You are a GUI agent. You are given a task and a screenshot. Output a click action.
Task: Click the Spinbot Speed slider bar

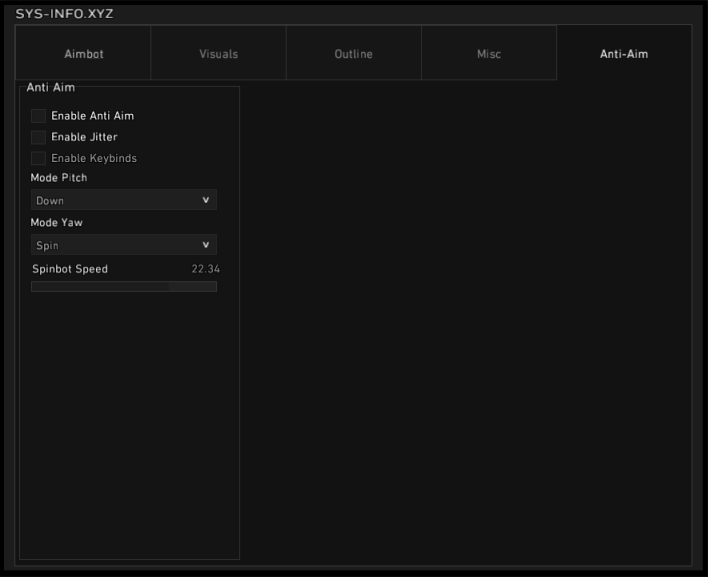(x=124, y=287)
